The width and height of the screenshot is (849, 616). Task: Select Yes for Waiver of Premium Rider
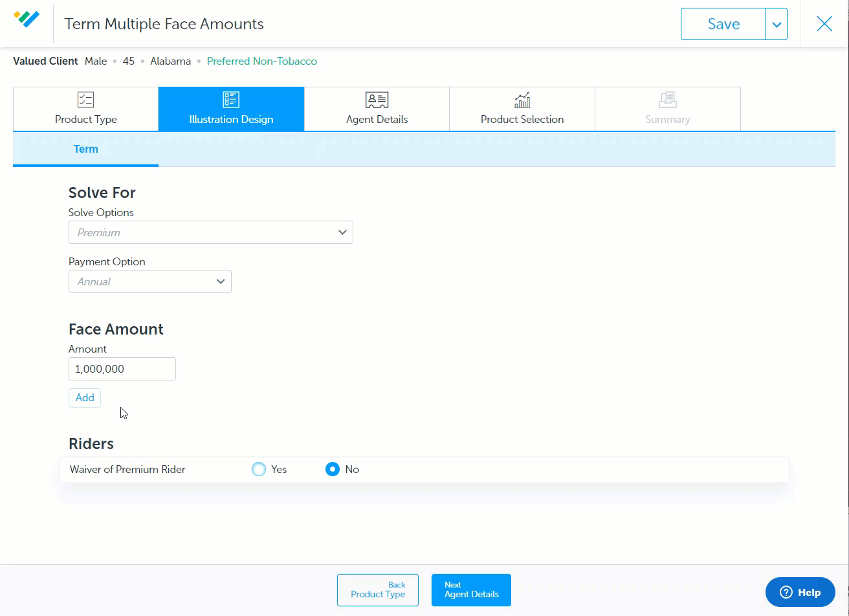[x=259, y=469]
